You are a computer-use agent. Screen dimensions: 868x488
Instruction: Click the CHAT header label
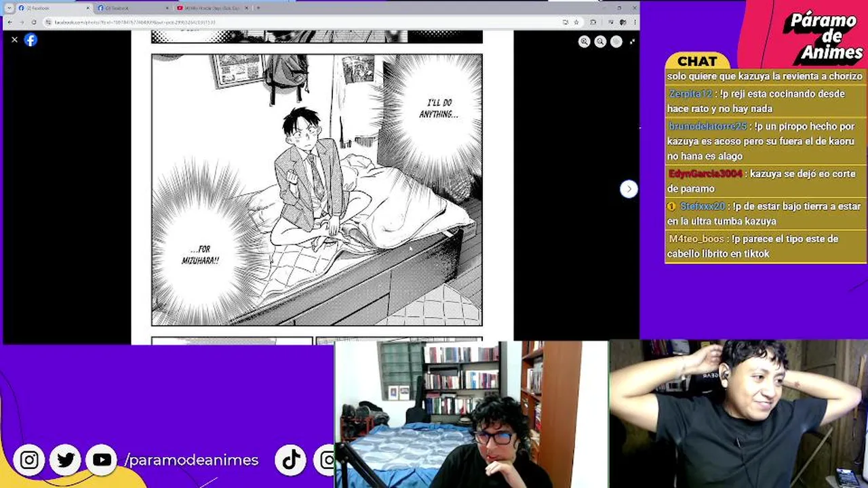point(697,61)
